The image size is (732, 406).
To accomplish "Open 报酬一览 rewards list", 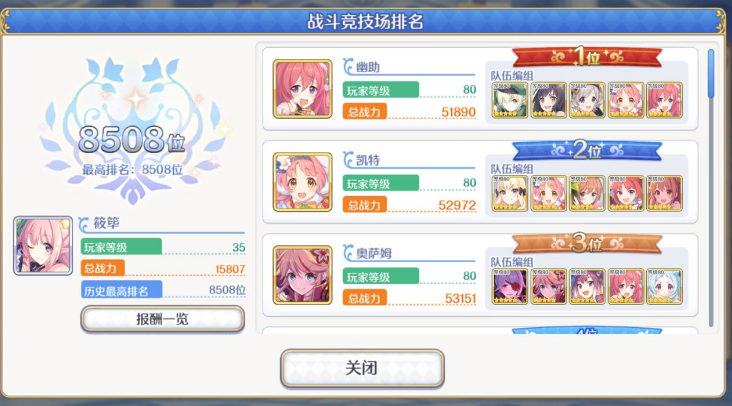I will [162, 319].
